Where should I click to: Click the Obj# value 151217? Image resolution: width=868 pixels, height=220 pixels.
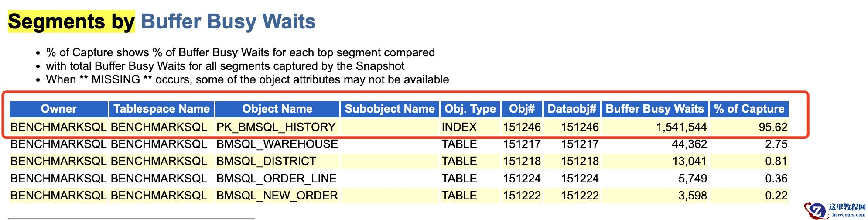[x=522, y=144]
